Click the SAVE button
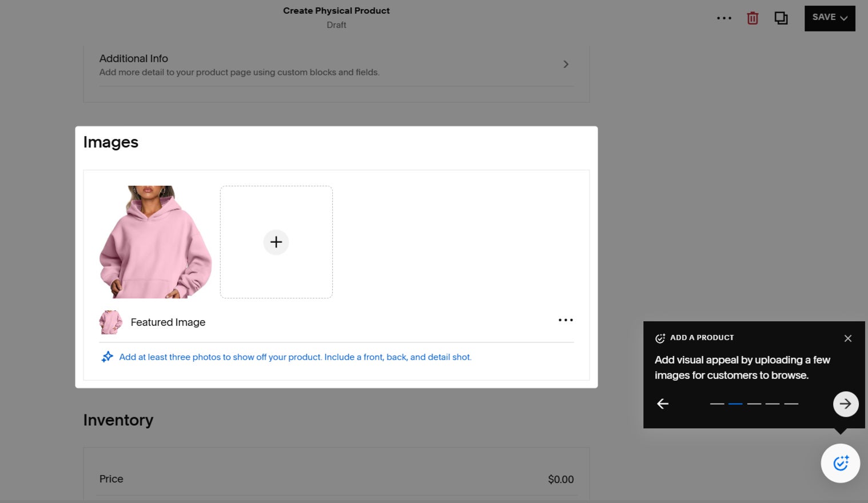Viewport: 868px width, 503px height. pos(825,18)
